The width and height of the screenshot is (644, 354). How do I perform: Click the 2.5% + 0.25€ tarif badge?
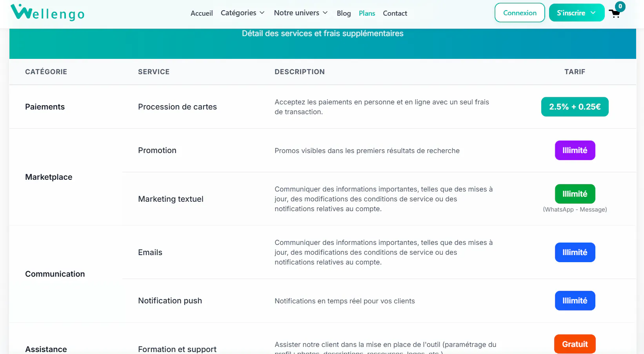(575, 107)
